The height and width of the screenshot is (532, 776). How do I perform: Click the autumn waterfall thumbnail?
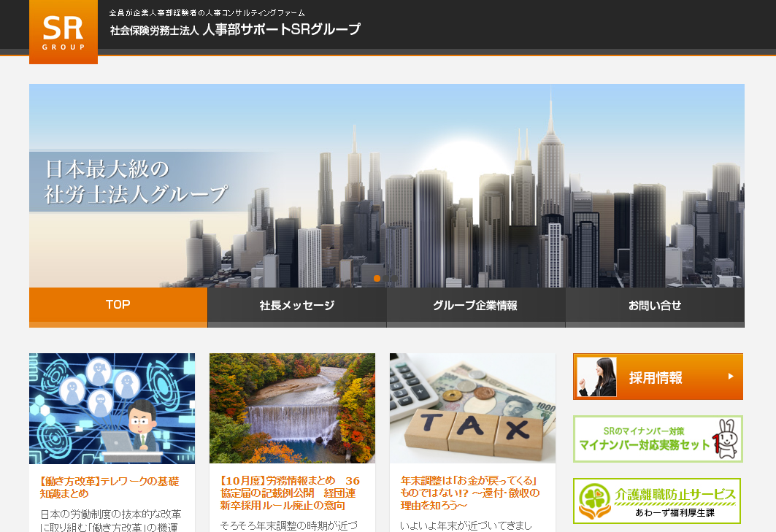click(292, 408)
